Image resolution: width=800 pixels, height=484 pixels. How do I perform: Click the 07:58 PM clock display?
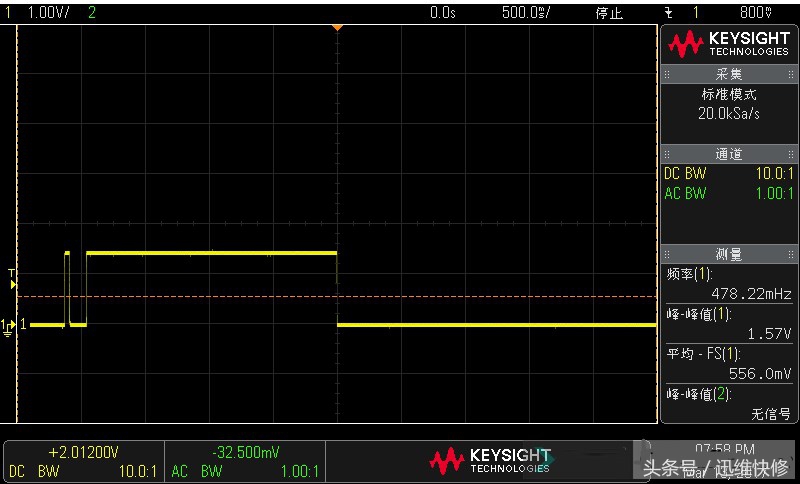[x=724, y=450]
